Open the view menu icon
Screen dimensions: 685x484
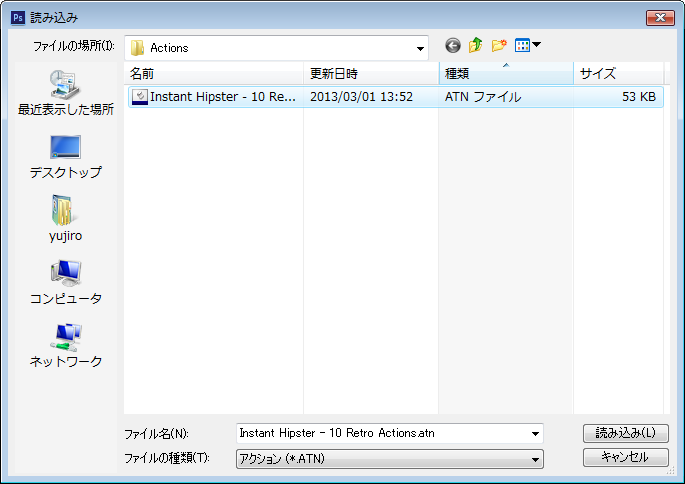coord(522,45)
